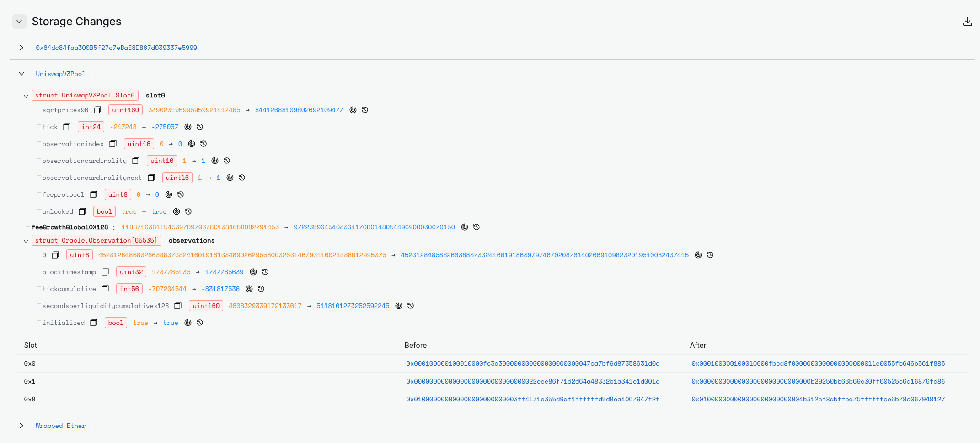Open the UniswapV3Pool contract link
This screenshot has width=980, height=443.
point(60,74)
